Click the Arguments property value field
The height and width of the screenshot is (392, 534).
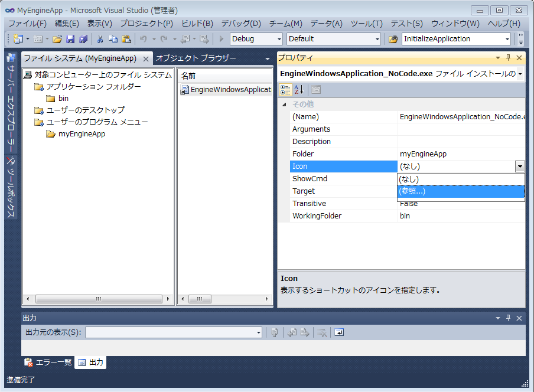[461, 129]
